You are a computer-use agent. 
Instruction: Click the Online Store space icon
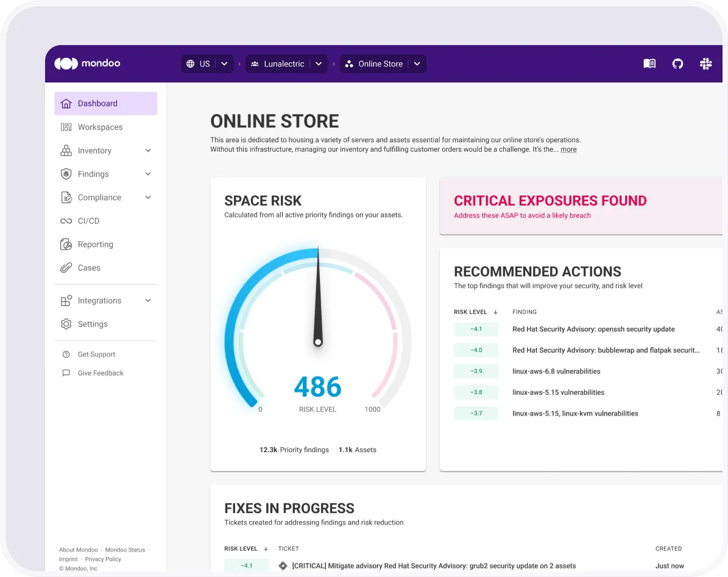click(x=349, y=63)
